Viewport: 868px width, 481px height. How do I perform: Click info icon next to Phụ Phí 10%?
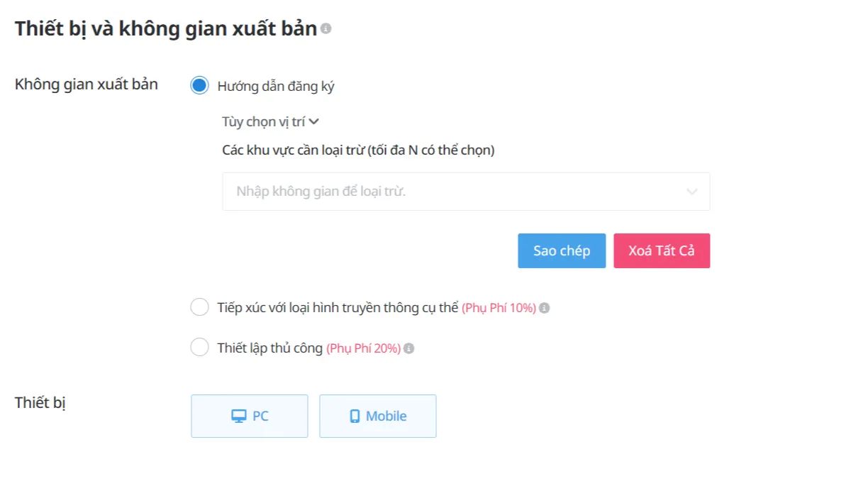pos(544,309)
